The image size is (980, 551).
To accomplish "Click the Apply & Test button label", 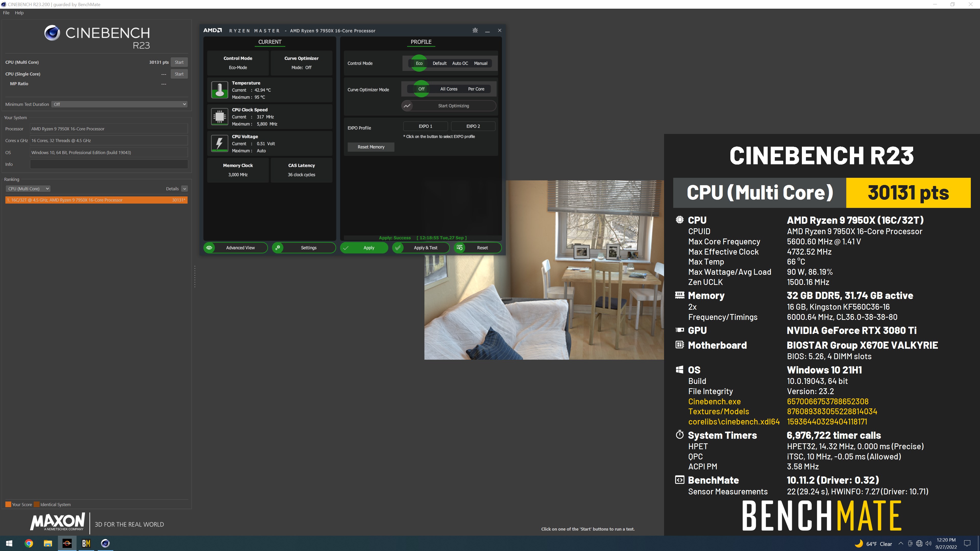I will [425, 247].
